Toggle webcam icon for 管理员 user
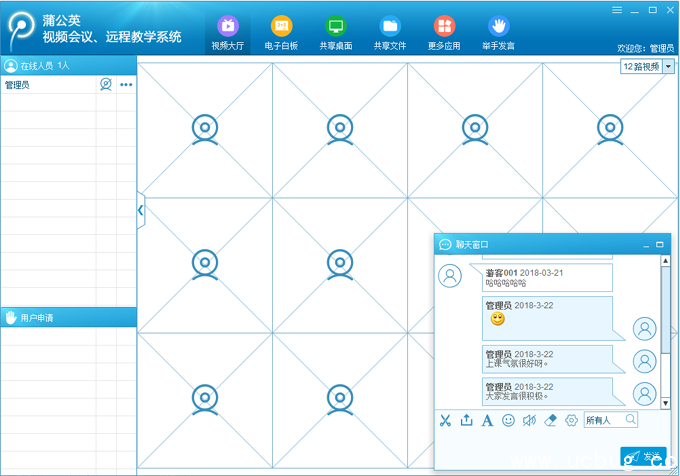680x476 pixels. tap(106, 85)
